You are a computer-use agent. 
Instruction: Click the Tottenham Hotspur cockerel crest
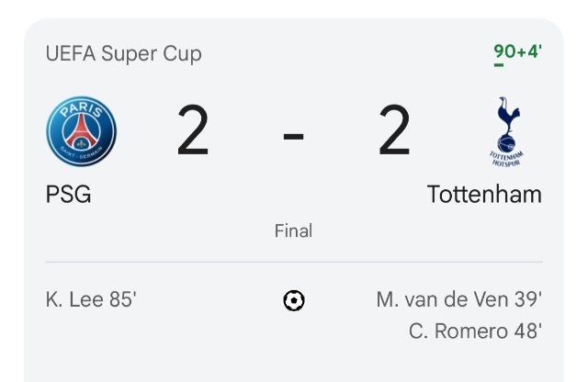pos(506,132)
